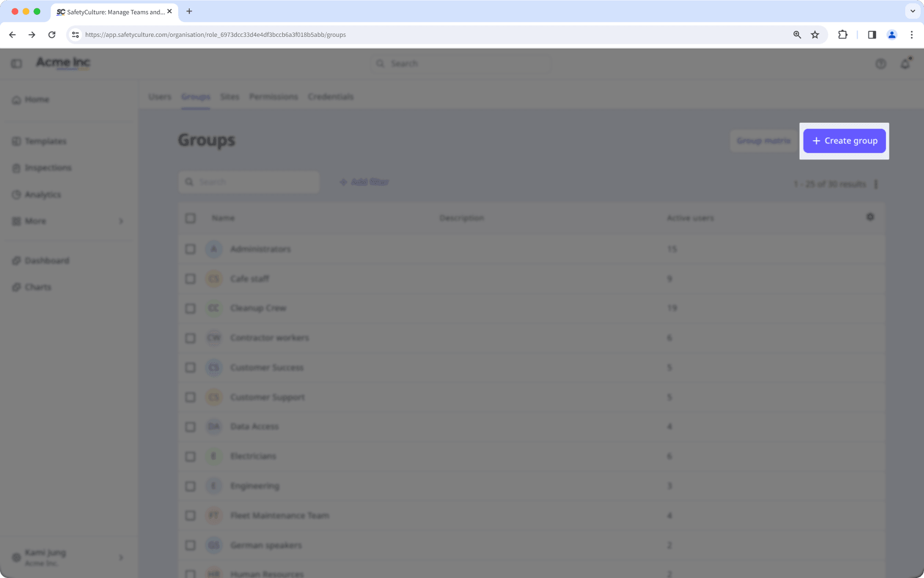Check the Customer Success row checkbox
Image resolution: width=924 pixels, height=578 pixels.
point(190,367)
